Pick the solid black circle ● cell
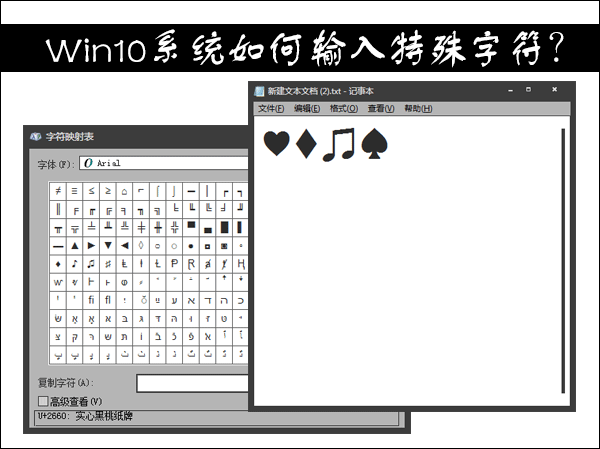The height and width of the screenshot is (449, 600). point(191,246)
